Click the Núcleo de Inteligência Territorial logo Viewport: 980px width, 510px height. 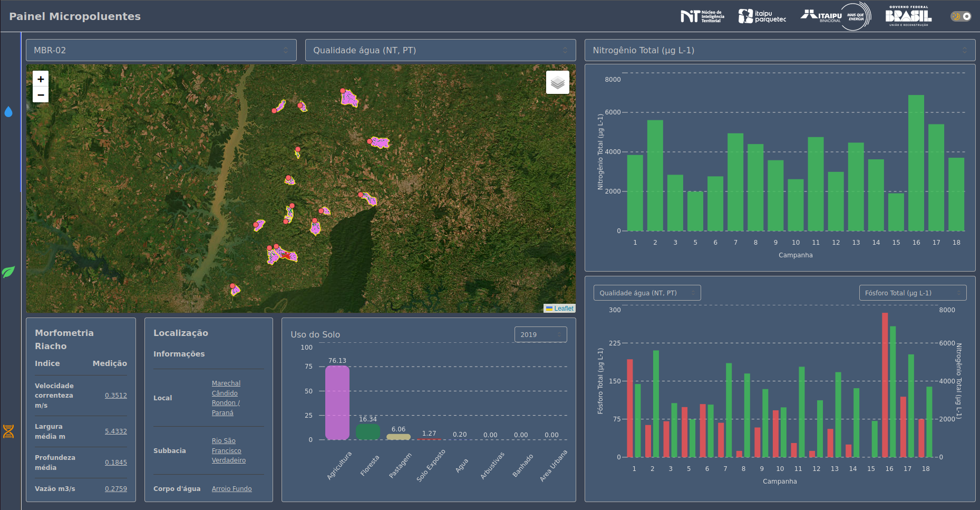pyautogui.click(x=702, y=16)
